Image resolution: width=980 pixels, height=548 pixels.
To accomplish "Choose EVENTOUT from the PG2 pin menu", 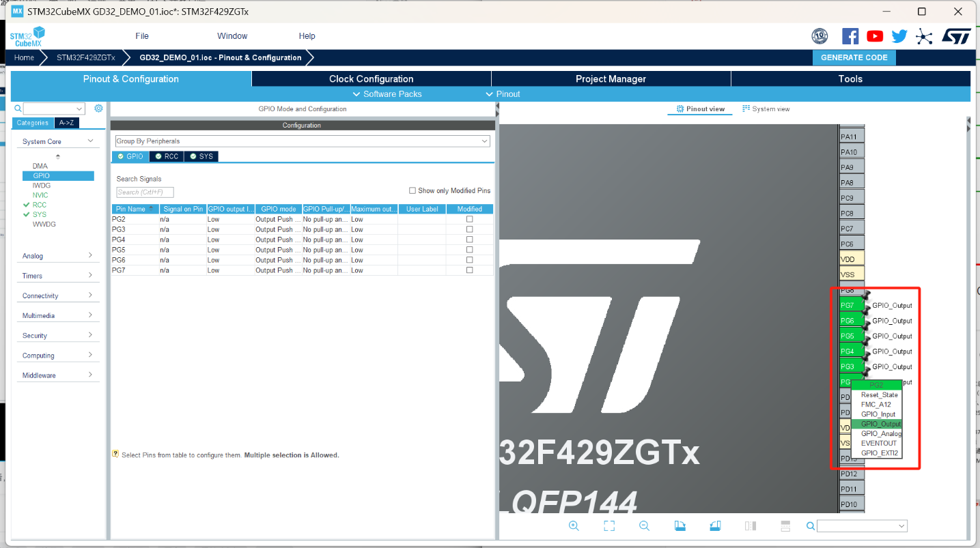I will pyautogui.click(x=878, y=443).
